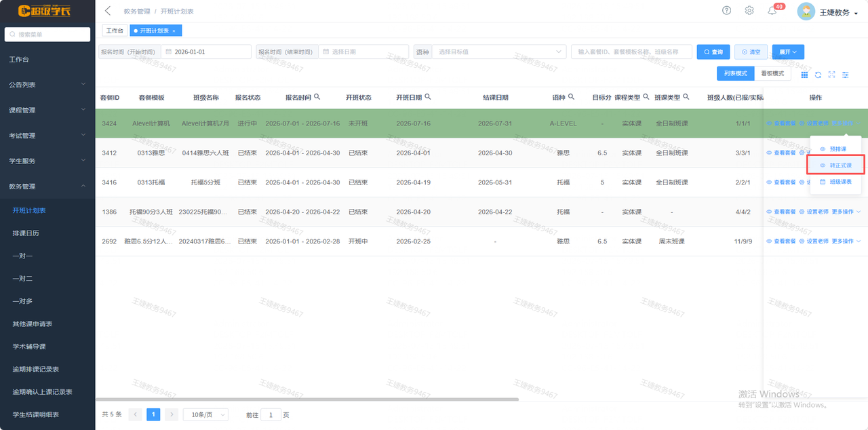This screenshot has height=430, width=868.
Task: Open the help question-mark icon
Action: (x=727, y=11)
